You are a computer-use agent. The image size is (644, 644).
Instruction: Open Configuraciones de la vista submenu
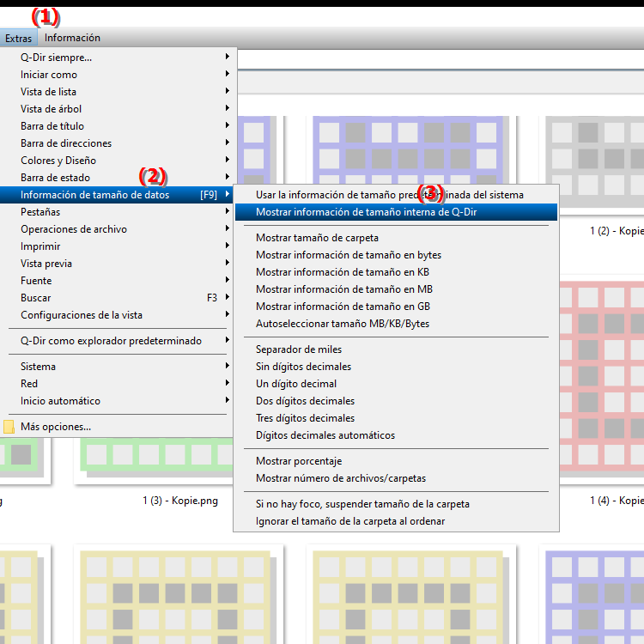point(118,315)
